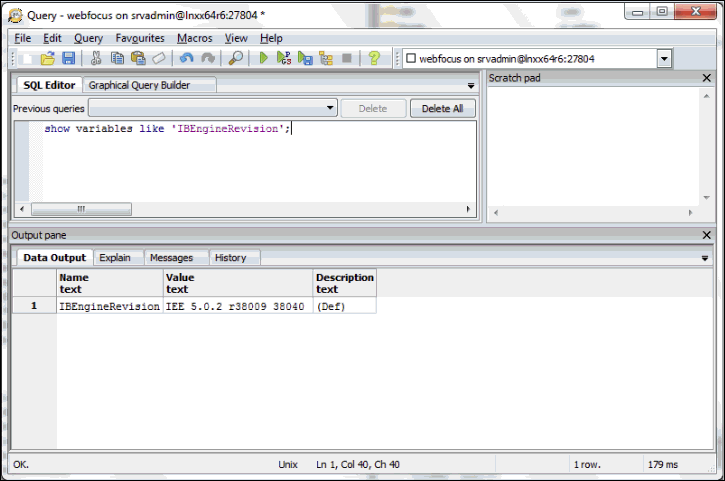Click the New file toolbar icon
Screen dimensions: 725x481
click(28, 58)
